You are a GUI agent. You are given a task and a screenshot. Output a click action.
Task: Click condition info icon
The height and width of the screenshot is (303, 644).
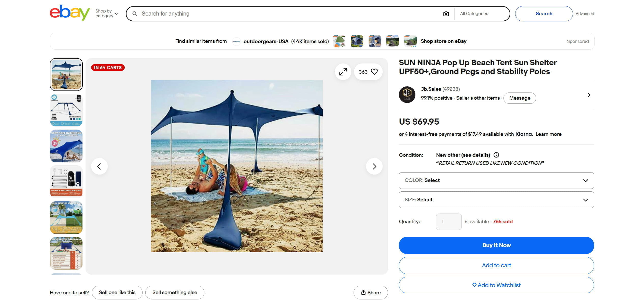coord(496,155)
